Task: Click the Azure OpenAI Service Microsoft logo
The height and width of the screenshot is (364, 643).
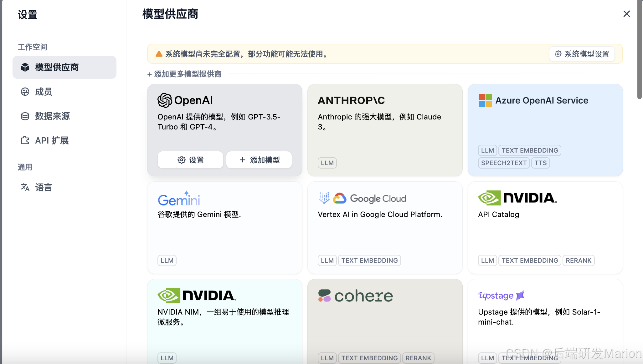Action: 485,100
